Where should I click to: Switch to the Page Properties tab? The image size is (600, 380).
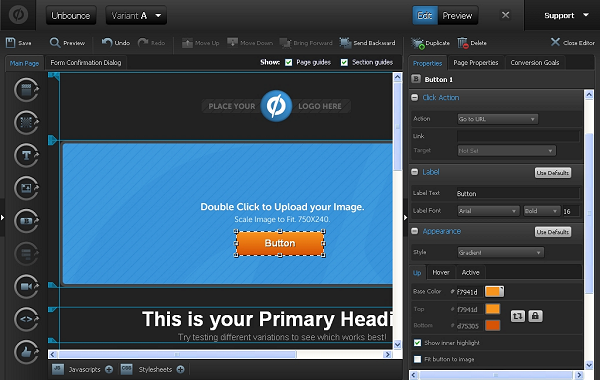(476, 63)
